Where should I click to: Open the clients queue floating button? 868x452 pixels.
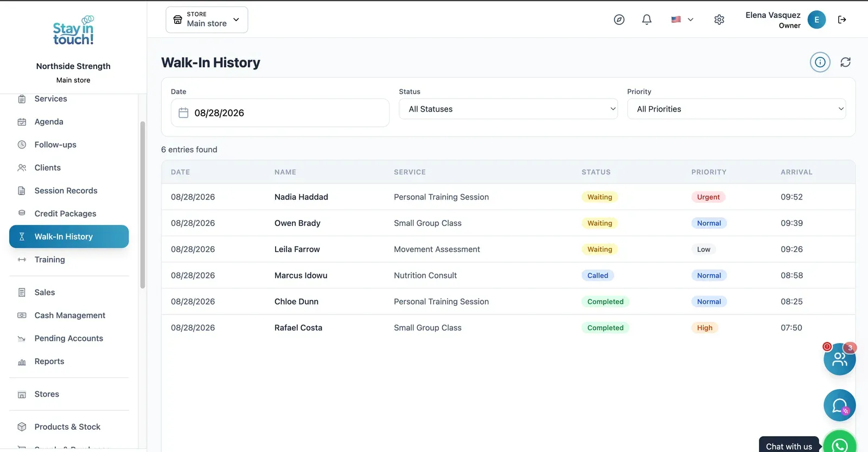point(839,359)
